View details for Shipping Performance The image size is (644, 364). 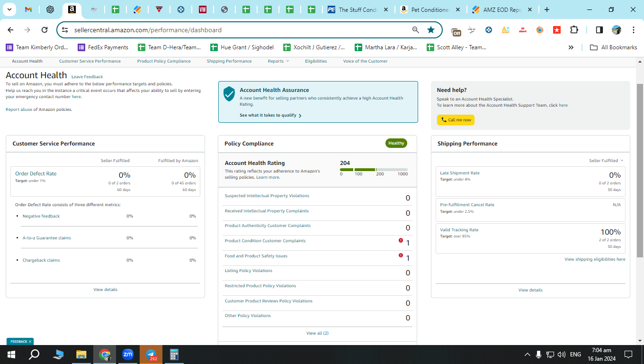click(530, 290)
